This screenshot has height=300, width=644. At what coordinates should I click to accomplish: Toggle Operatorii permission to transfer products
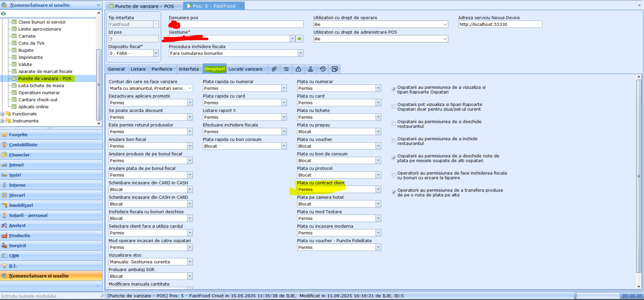tap(394, 192)
